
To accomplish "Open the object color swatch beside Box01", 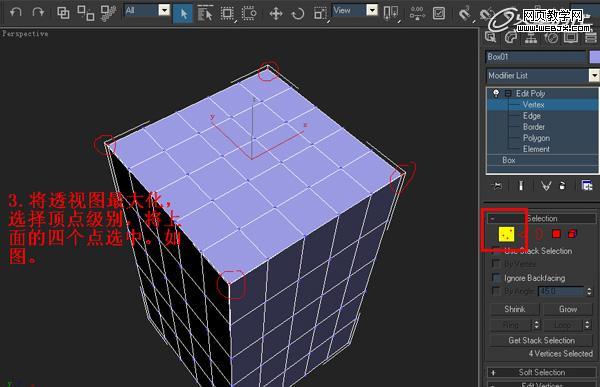I will 595,57.
